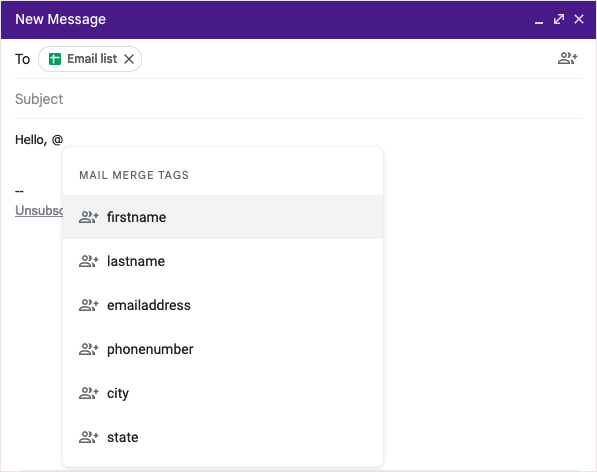Viewport: 597px width, 472px height.
Task: Choose the emailaddress merge tag
Action: point(223,305)
